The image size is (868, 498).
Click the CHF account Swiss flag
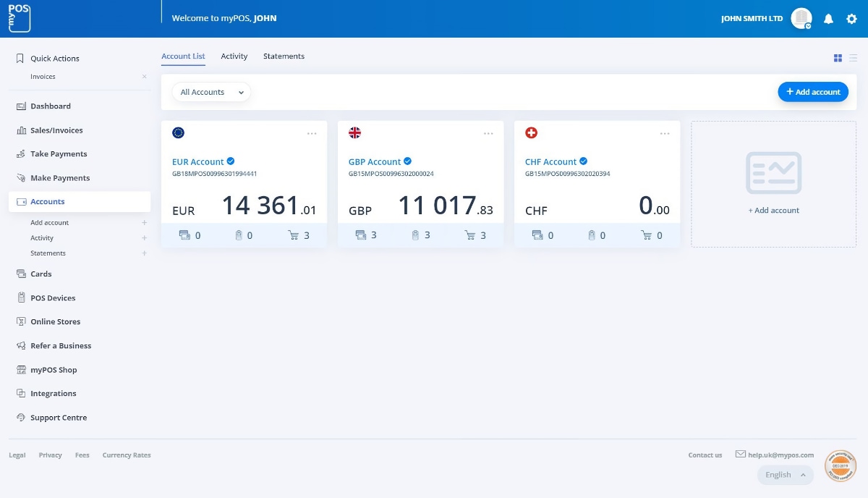click(x=531, y=132)
